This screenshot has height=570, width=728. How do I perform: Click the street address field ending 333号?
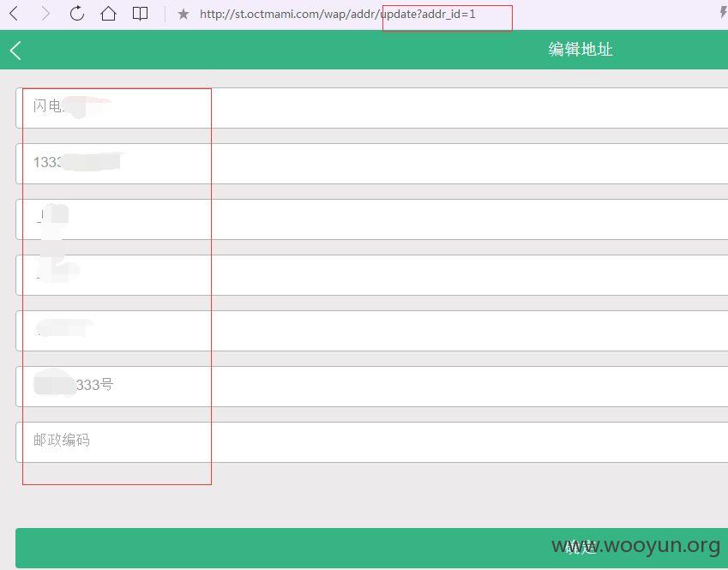click(371, 387)
